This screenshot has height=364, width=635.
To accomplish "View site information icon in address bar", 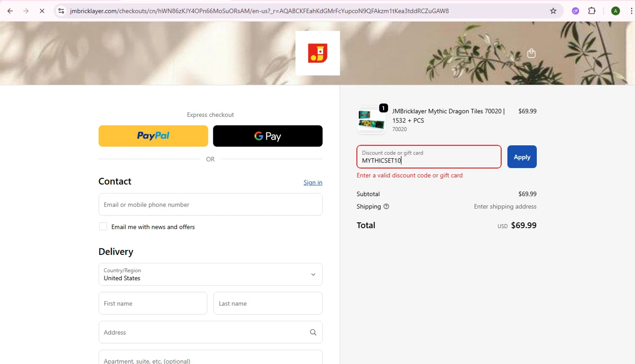I will pyautogui.click(x=61, y=11).
